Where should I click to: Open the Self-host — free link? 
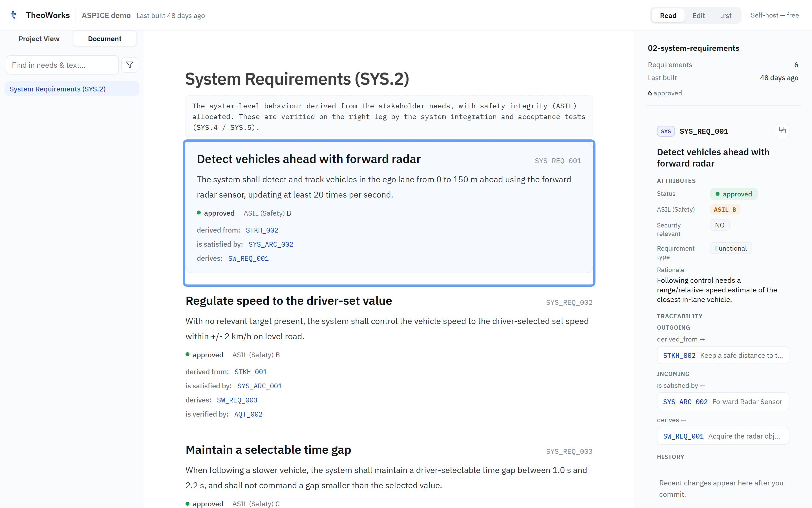(775, 15)
